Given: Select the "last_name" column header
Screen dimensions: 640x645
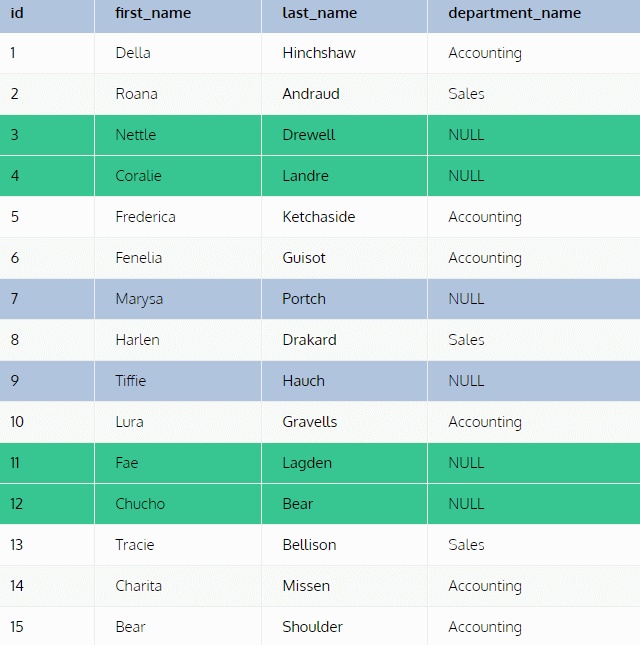Looking at the screenshot, I should [319, 13].
